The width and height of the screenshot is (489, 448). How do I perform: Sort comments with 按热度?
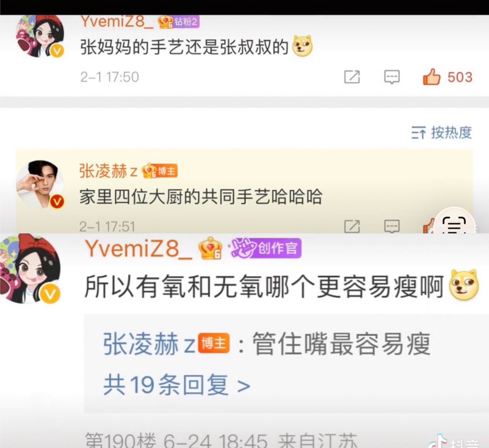[441, 132]
